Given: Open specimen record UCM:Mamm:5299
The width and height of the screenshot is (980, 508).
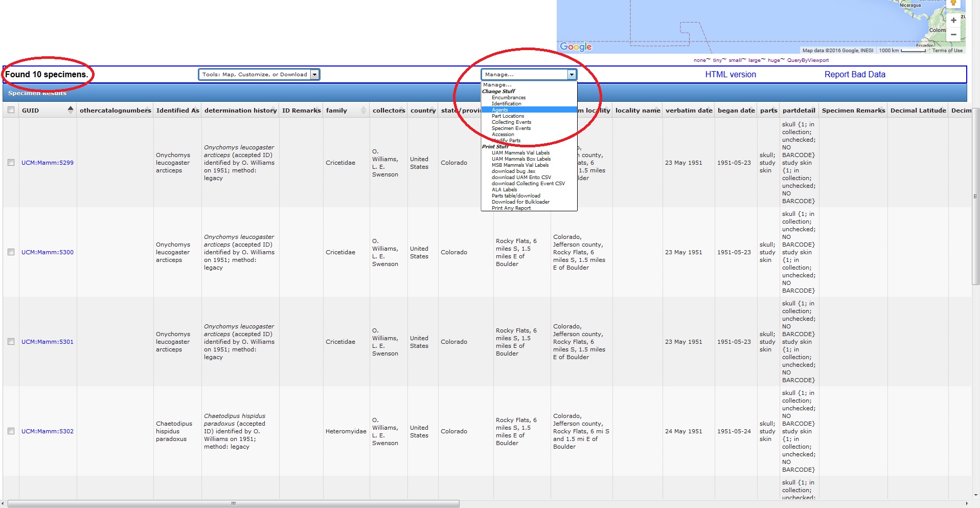Looking at the screenshot, I should tap(48, 163).
